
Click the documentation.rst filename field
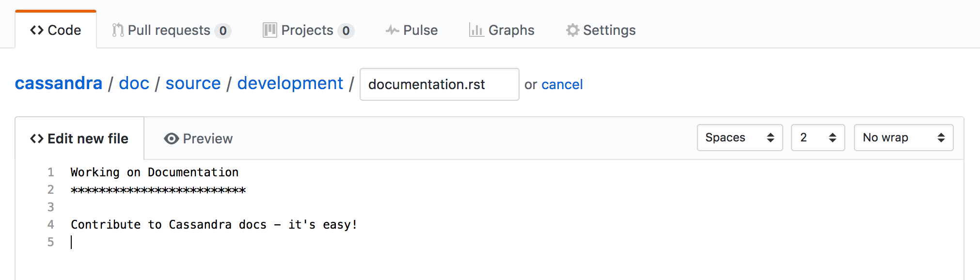pyautogui.click(x=439, y=84)
